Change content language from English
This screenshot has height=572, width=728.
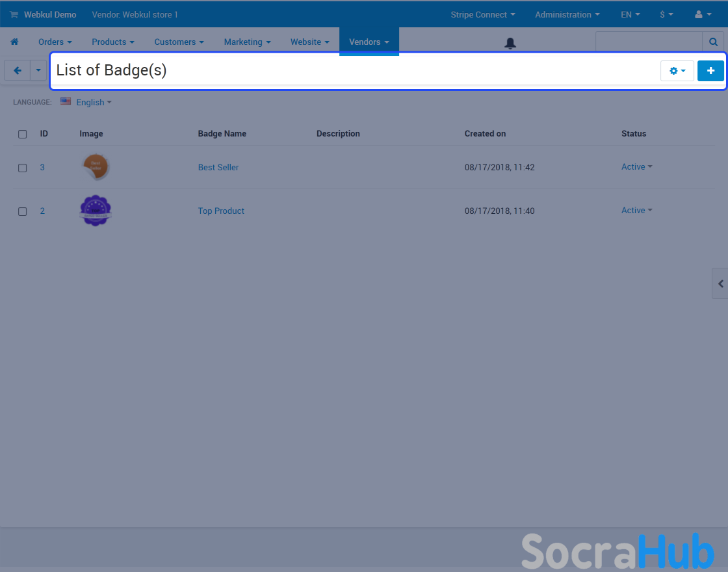94,102
